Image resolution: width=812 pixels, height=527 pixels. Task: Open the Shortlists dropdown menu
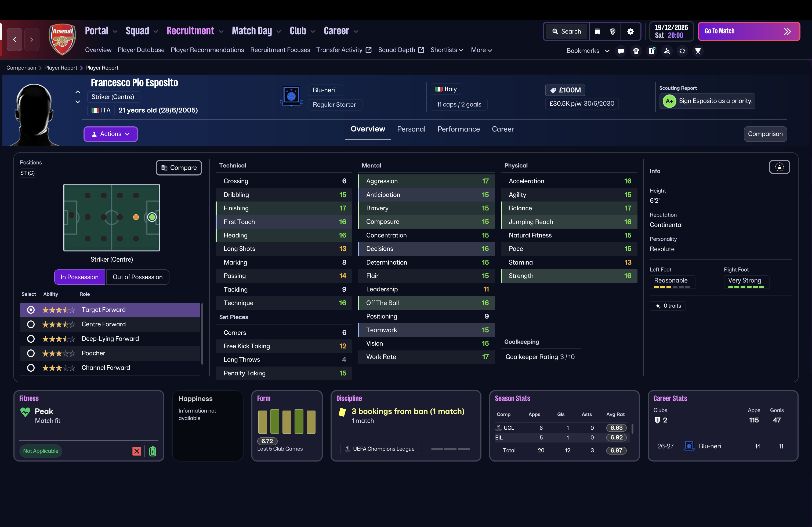tap(447, 50)
